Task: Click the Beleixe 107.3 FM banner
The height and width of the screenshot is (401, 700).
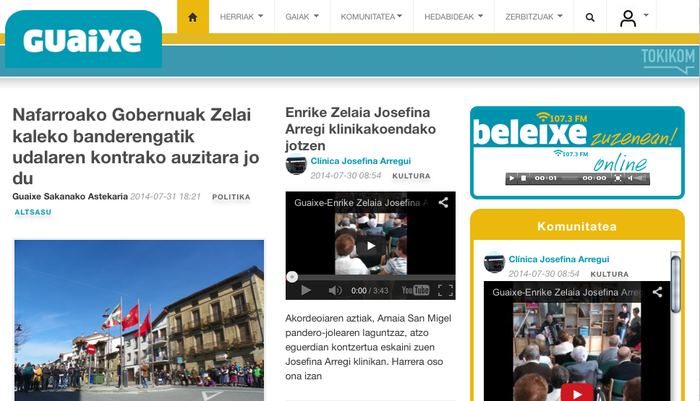Action: coord(577,129)
